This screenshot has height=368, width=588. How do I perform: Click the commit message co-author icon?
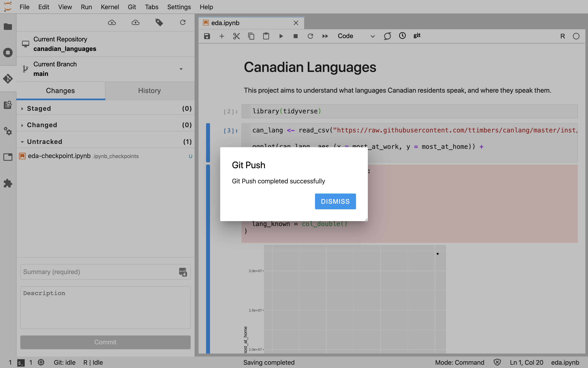(183, 272)
